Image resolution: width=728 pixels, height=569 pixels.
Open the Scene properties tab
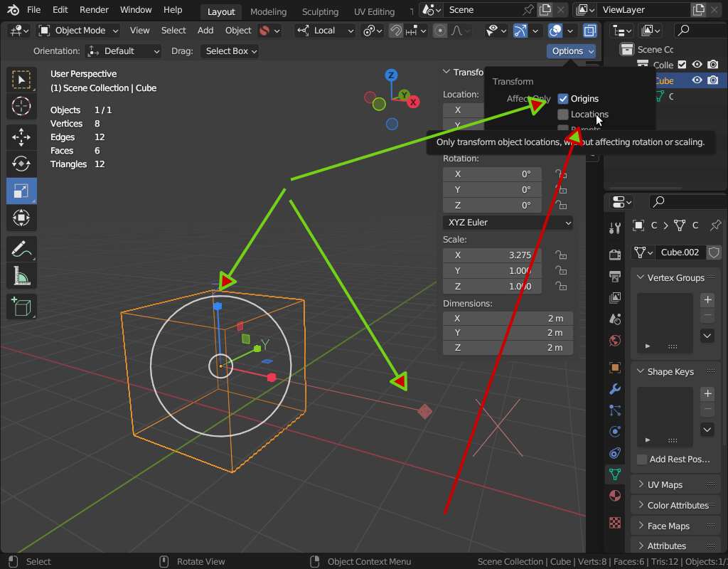coord(615,319)
